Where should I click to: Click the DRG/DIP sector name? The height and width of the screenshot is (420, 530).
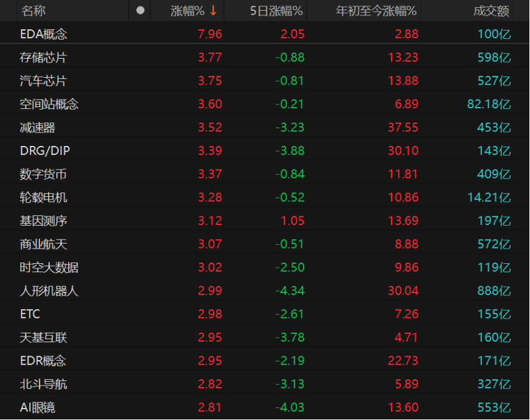point(45,151)
